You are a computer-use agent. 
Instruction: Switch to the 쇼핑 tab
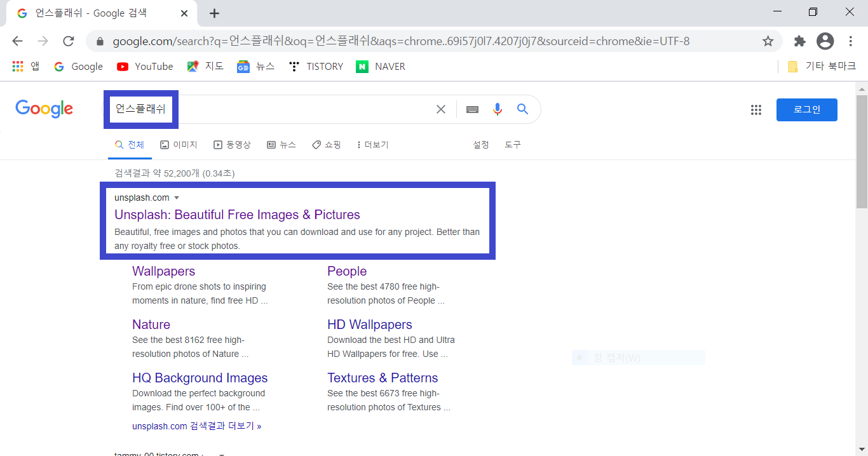click(327, 145)
